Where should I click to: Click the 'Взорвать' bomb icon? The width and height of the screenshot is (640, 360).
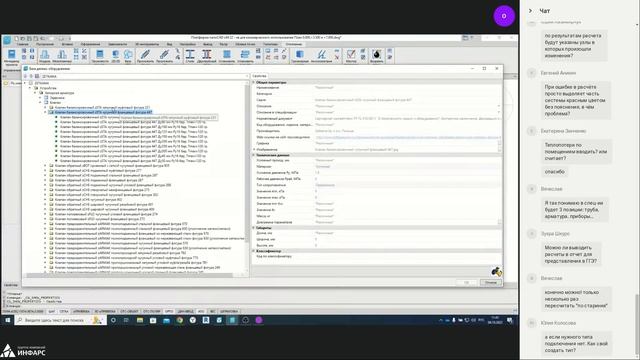tap(376, 54)
